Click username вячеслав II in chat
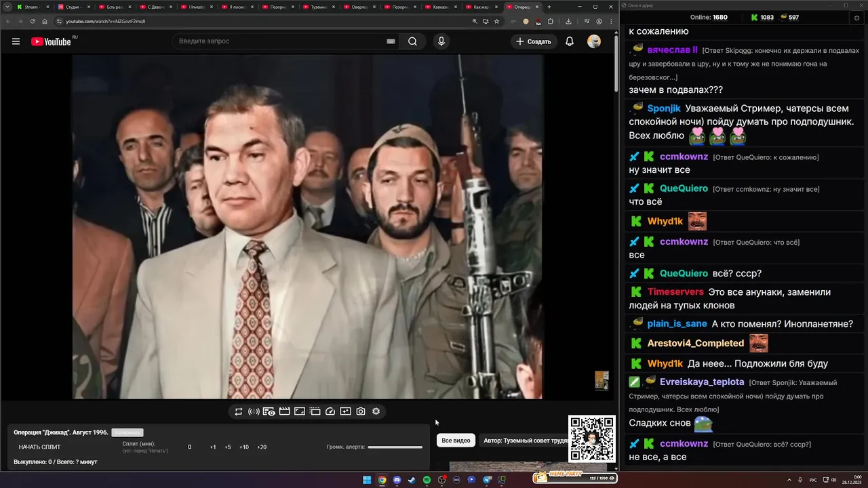This screenshot has height=488, width=868. point(673,50)
